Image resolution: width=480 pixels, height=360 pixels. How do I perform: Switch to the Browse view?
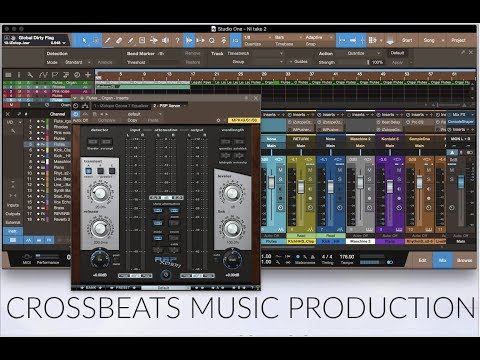pyautogui.click(x=464, y=260)
